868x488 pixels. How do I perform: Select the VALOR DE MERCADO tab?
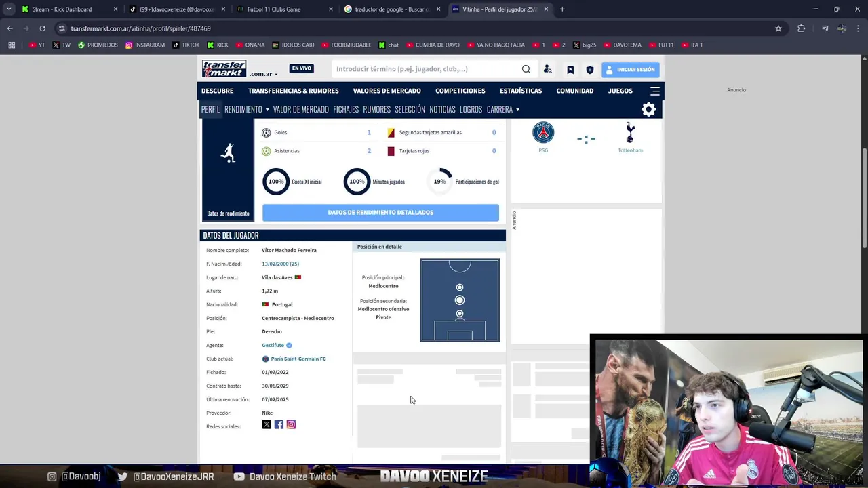point(301,110)
